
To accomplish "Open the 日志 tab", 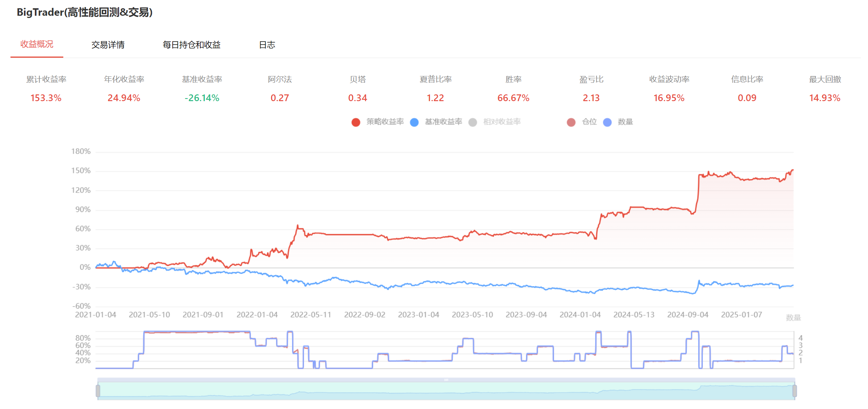I will click(267, 45).
